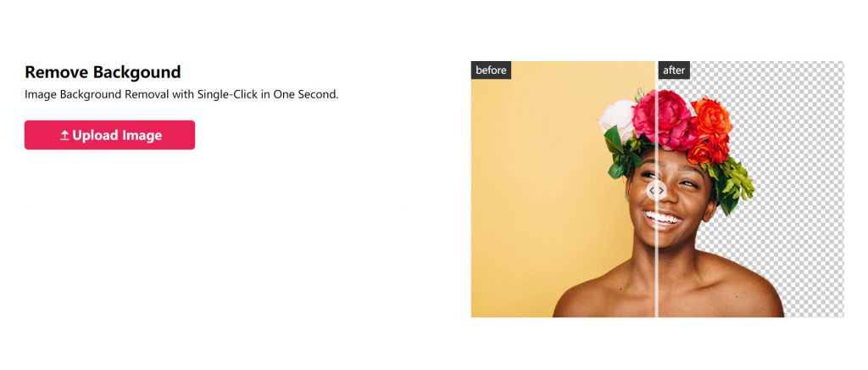Click the pink peony flower in the crown
Screen dimensions: 868x370
coord(663,119)
